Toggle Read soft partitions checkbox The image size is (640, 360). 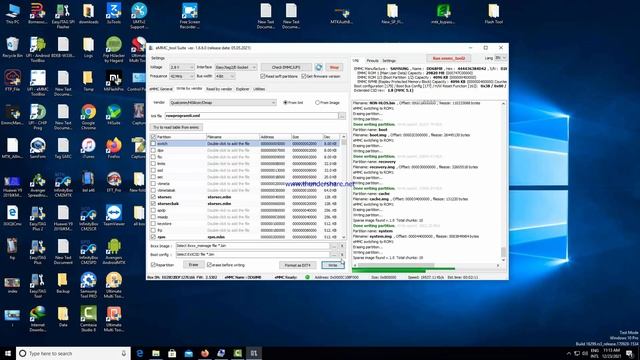[x=263, y=76]
